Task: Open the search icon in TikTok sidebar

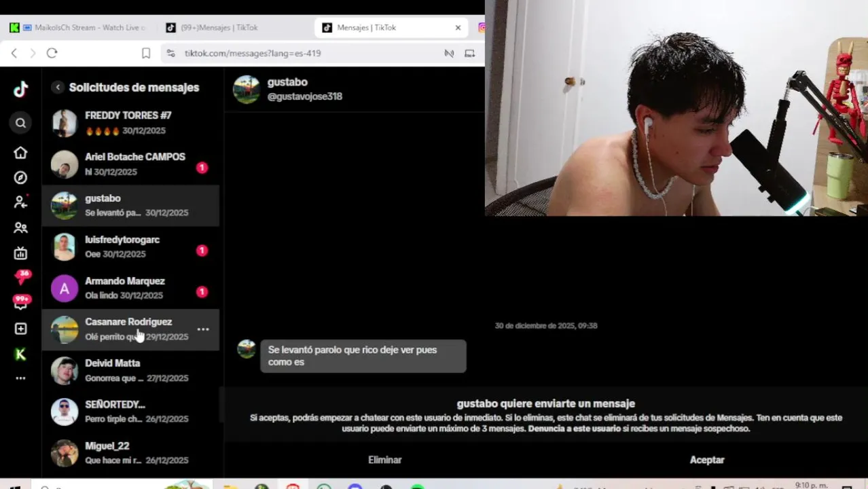Action: (x=20, y=123)
